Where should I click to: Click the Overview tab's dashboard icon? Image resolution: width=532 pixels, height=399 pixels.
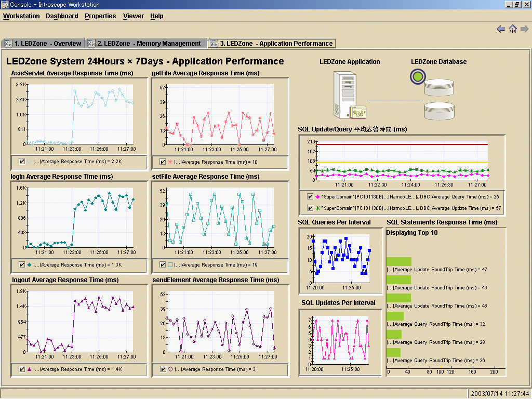[8, 44]
